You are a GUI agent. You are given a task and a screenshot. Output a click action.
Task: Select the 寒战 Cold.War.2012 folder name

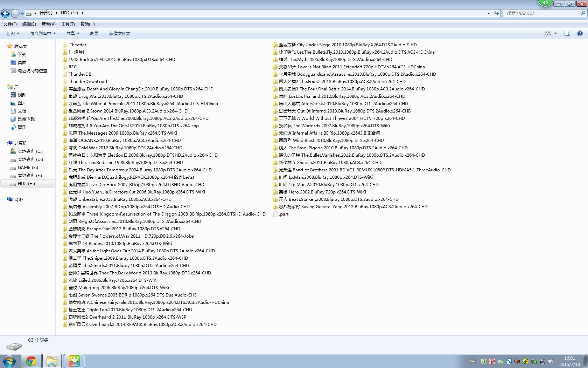(125, 148)
